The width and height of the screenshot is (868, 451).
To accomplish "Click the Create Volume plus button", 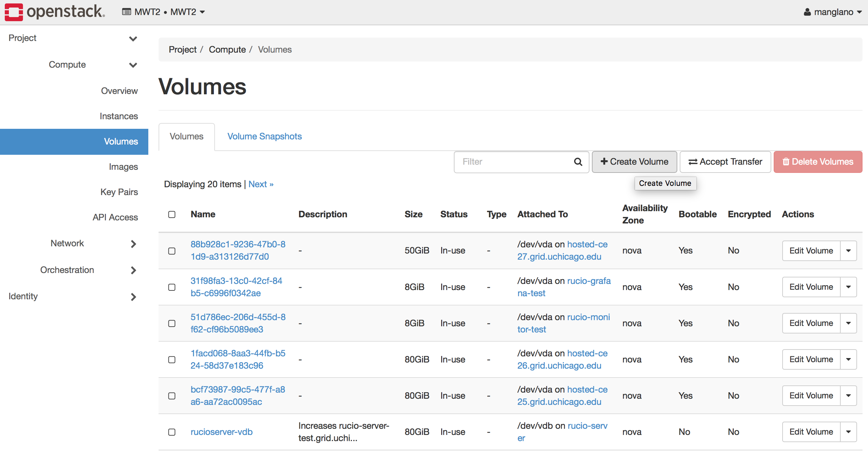I will point(634,162).
